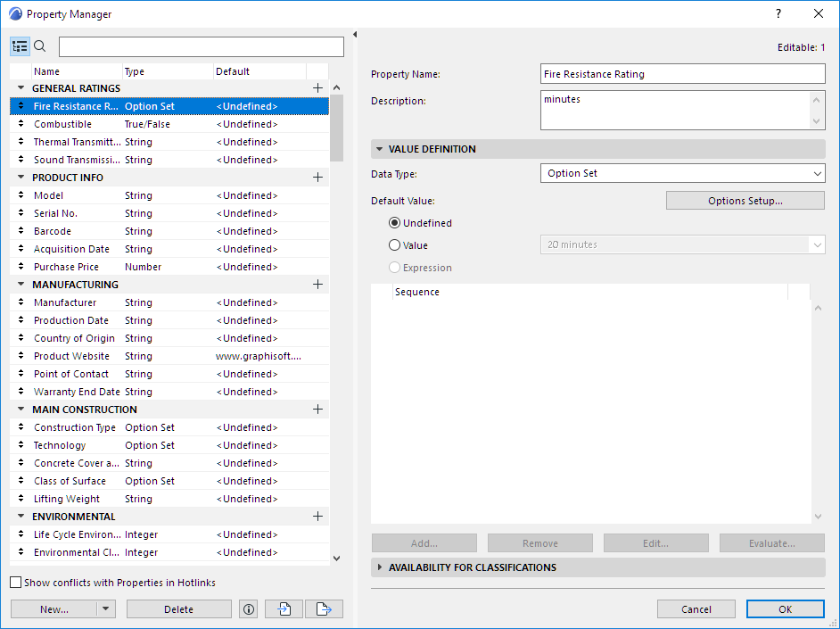
Task: Click reorder handle of Lifting Weight row
Action: (21, 499)
